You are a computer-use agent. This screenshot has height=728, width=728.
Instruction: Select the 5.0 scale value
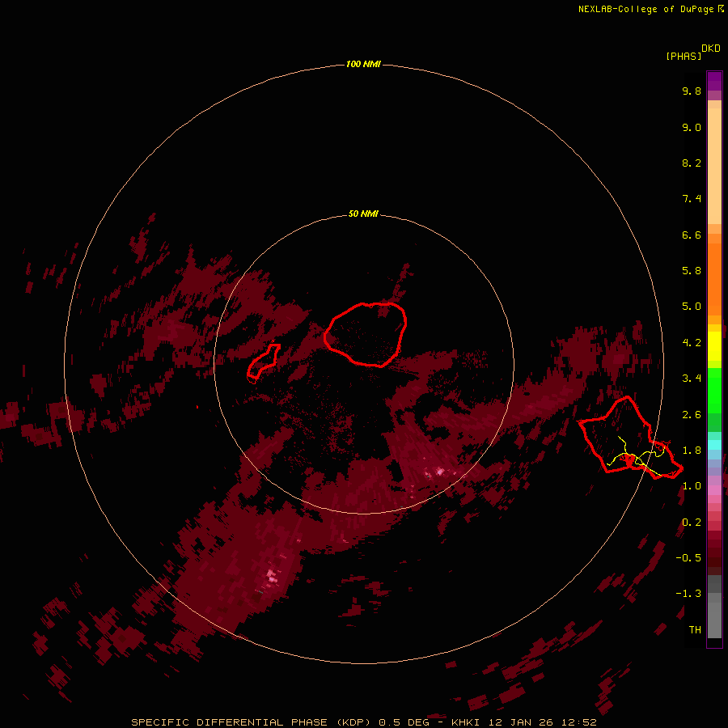[692, 307]
